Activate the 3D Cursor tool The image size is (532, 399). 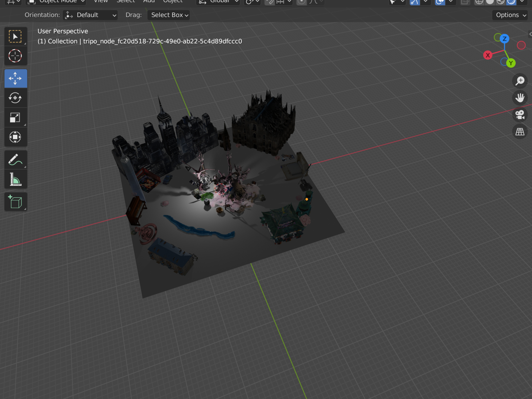click(x=15, y=56)
